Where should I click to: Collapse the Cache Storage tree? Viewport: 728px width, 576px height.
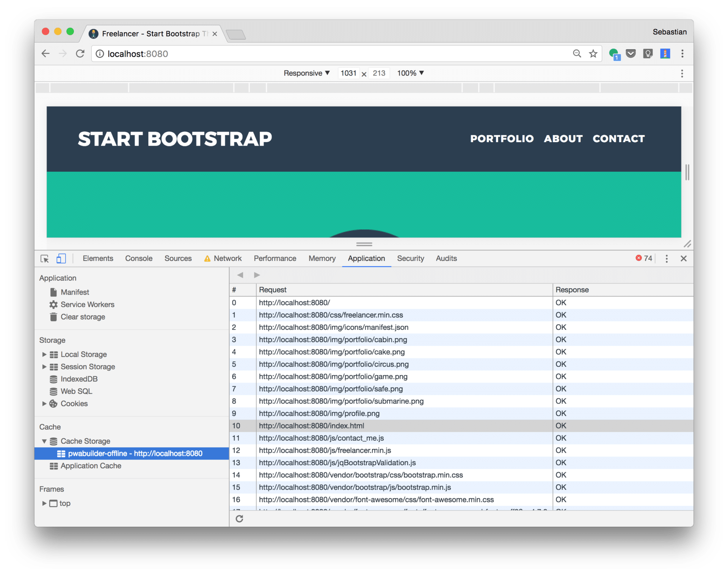point(44,441)
